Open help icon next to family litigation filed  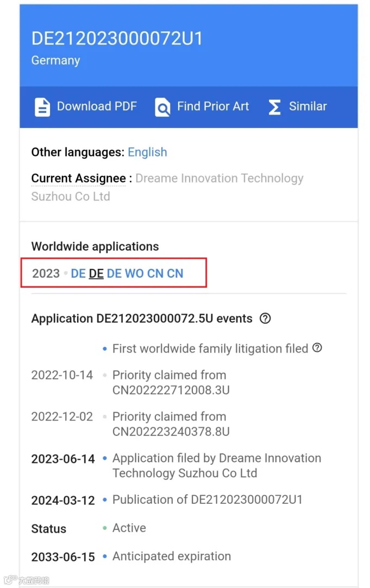[317, 347]
